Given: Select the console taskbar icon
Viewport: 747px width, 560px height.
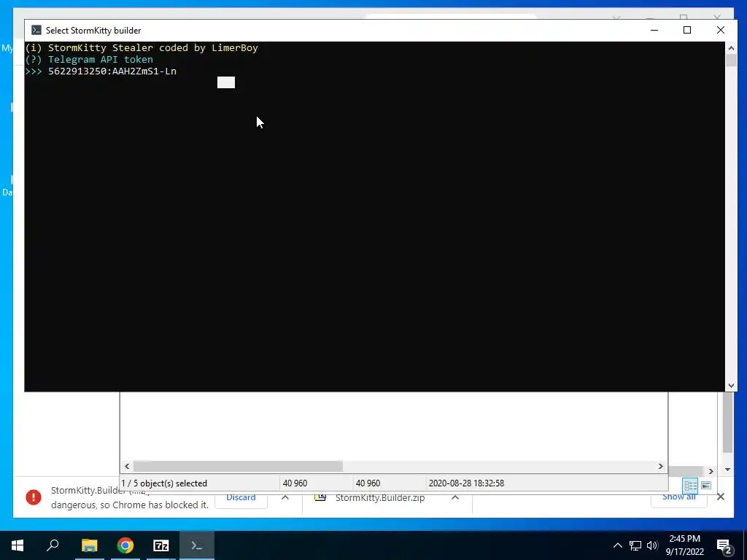Looking at the screenshot, I should [197, 545].
